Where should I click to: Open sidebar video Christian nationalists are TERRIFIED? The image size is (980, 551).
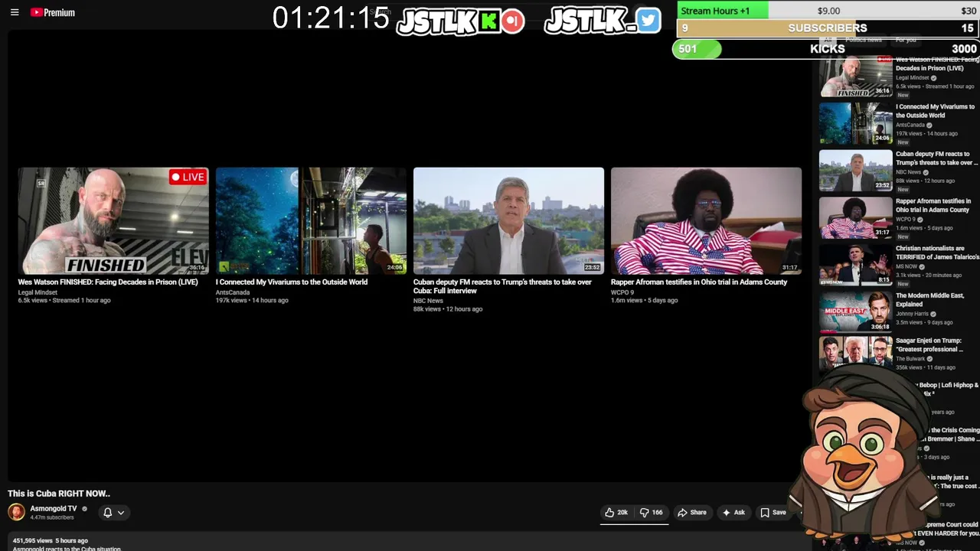point(937,253)
